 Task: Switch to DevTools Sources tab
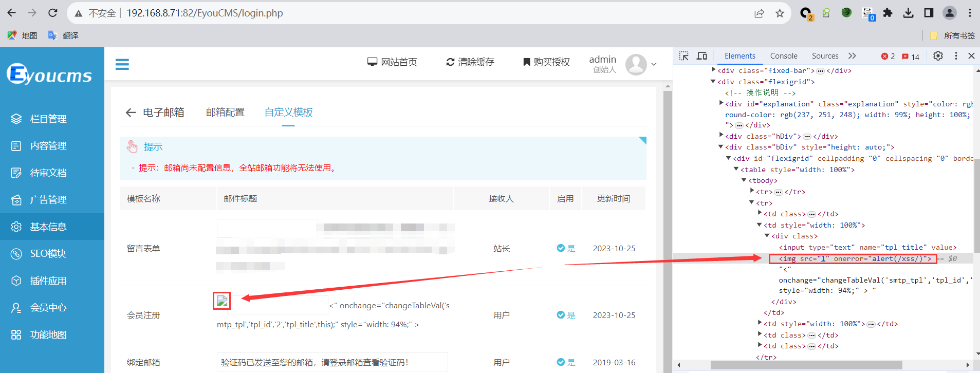(825, 56)
